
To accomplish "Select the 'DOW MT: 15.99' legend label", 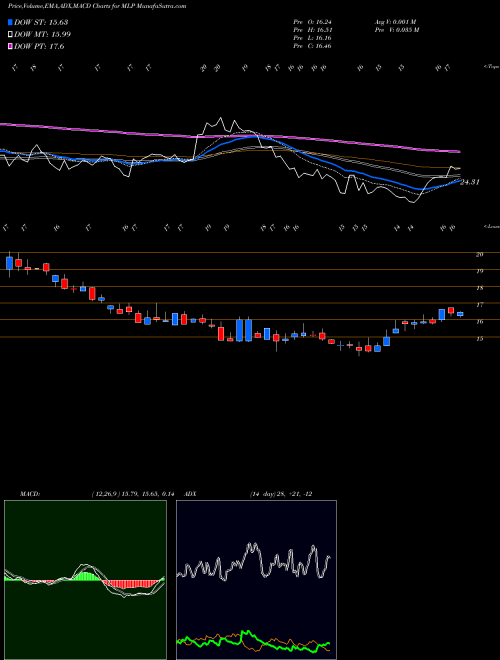I will tap(42, 35).
